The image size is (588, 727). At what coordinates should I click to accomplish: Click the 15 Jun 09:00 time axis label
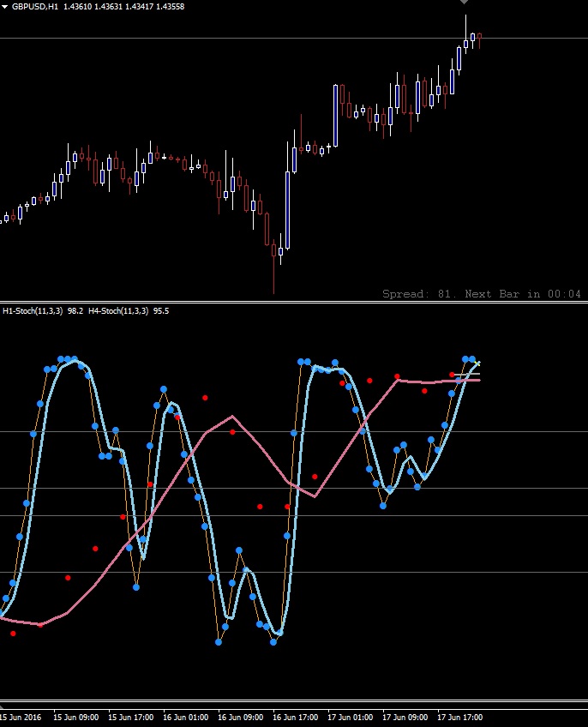click(x=75, y=718)
